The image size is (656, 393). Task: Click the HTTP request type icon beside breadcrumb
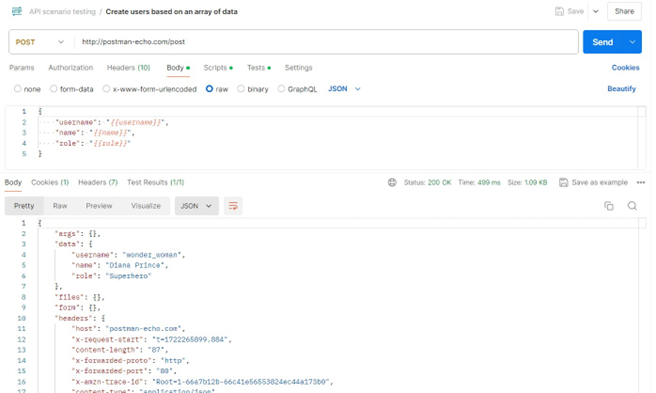coord(17,11)
